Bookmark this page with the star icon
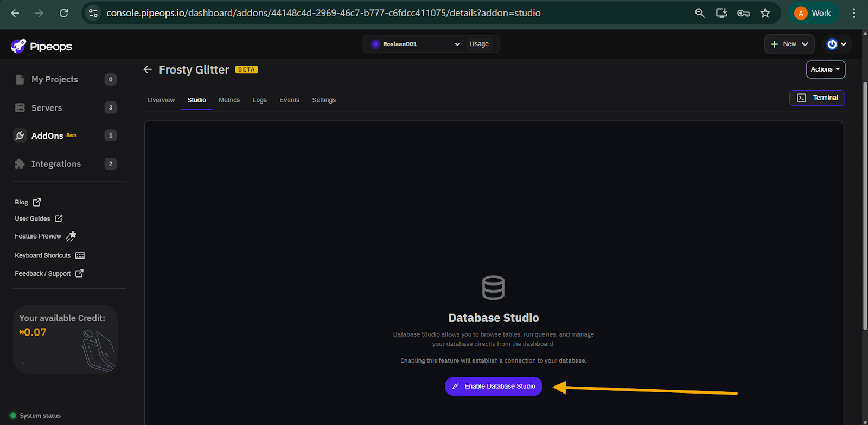868x425 pixels. pos(765,13)
